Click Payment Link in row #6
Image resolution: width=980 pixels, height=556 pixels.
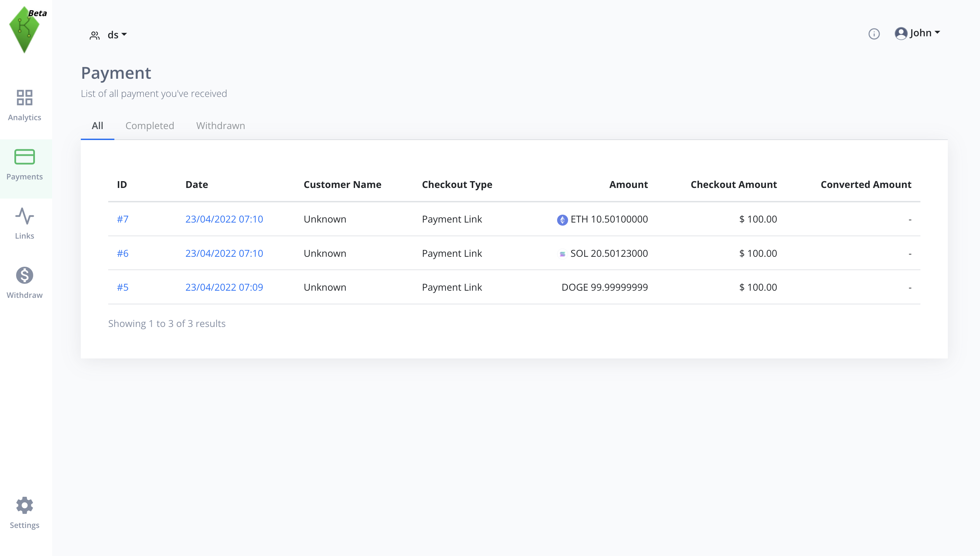(x=452, y=253)
